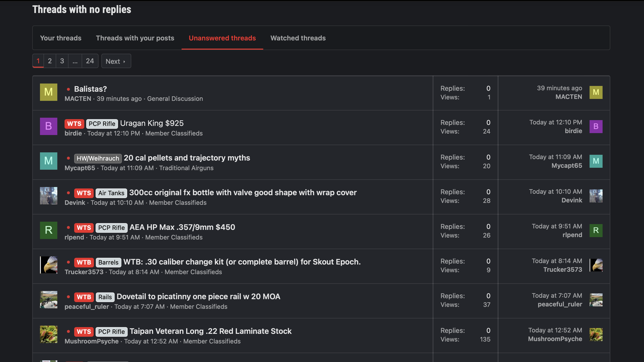Open birdie's purple B avatar next to Uragan King
644x362 pixels.
(48, 126)
